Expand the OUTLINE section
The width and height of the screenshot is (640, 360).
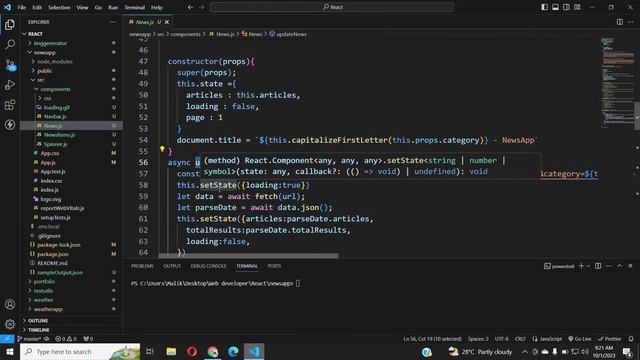tap(71, 320)
